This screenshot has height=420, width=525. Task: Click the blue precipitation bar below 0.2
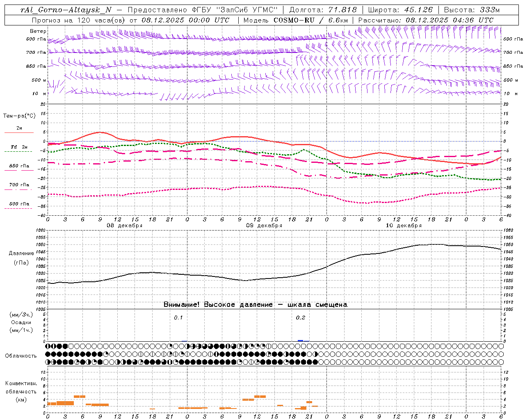tap(301, 340)
